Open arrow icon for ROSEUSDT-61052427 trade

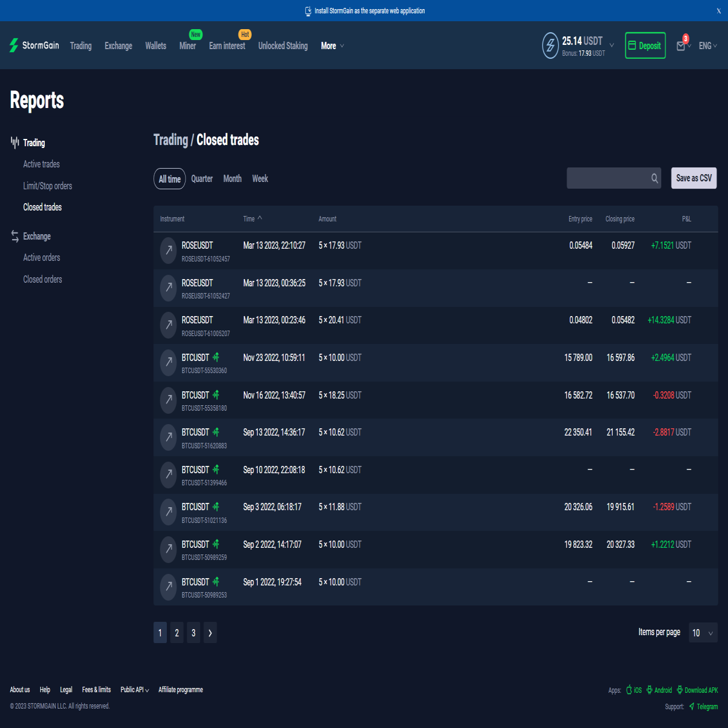168,288
